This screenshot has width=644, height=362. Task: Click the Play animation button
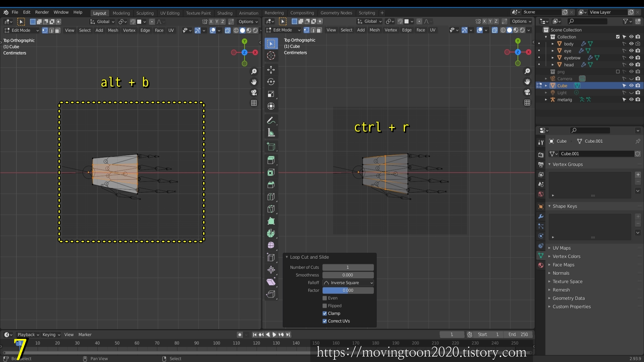click(274, 335)
